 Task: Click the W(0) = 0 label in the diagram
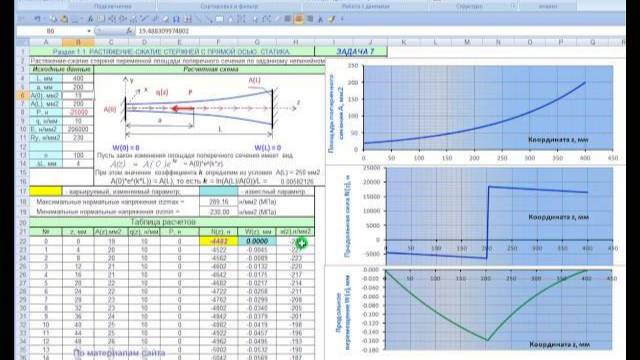[x=126, y=148]
